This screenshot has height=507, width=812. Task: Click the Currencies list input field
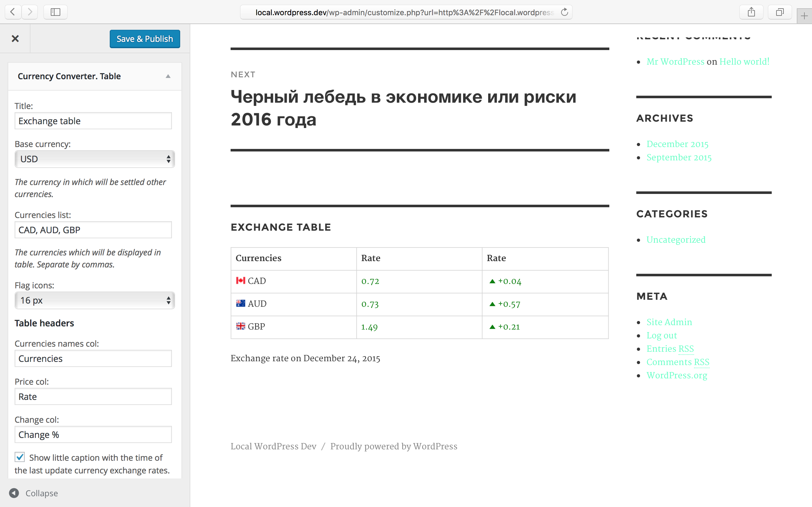tap(93, 230)
